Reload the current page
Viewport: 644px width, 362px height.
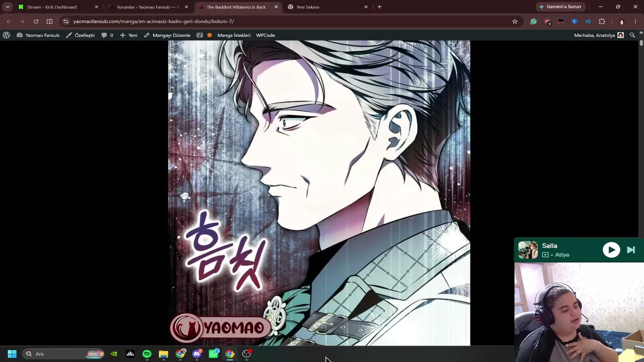click(36, 22)
